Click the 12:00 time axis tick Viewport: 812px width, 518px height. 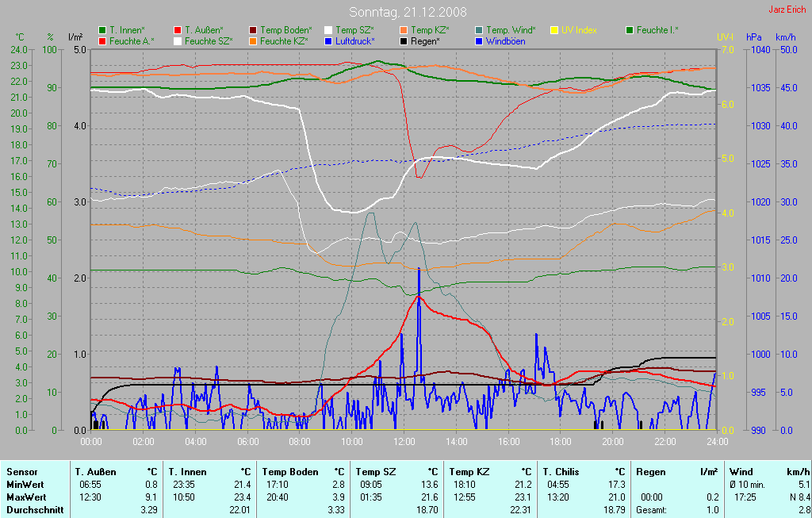click(x=404, y=442)
